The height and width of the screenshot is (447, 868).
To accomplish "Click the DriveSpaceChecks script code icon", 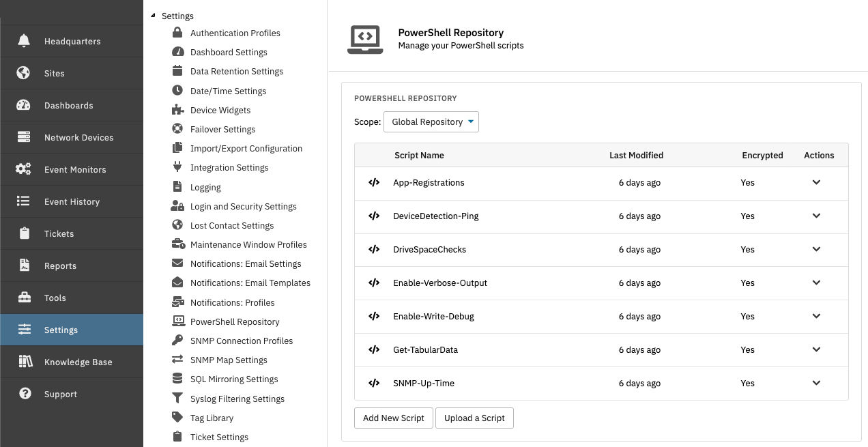I will point(374,250).
